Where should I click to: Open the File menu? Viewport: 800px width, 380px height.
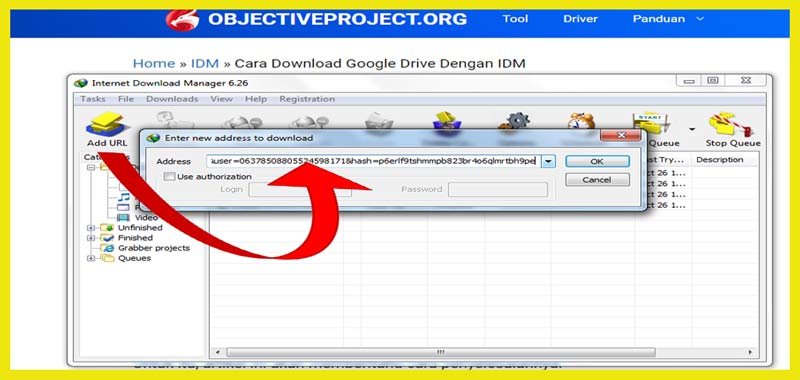click(126, 99)
